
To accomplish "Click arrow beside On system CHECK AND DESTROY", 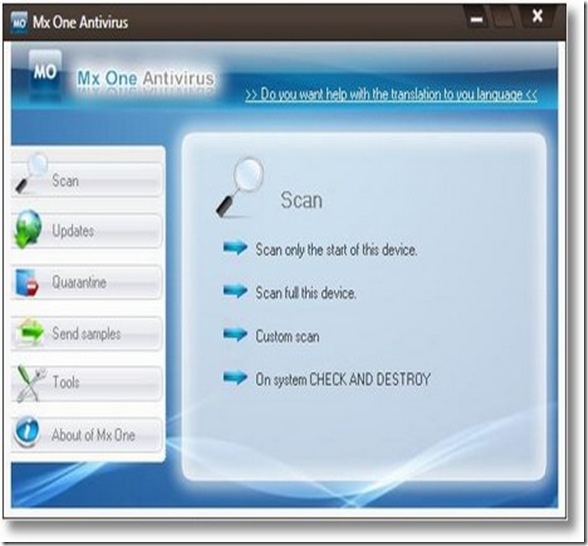I will 235,378.
